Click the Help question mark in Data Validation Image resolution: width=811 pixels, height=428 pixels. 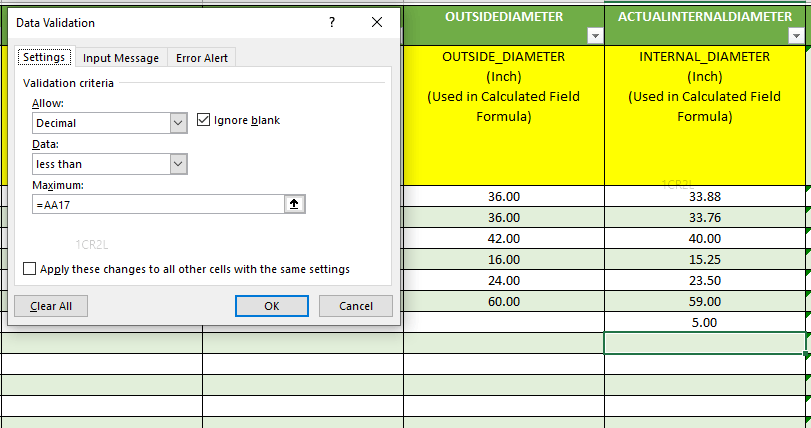[x=332, y=22]
